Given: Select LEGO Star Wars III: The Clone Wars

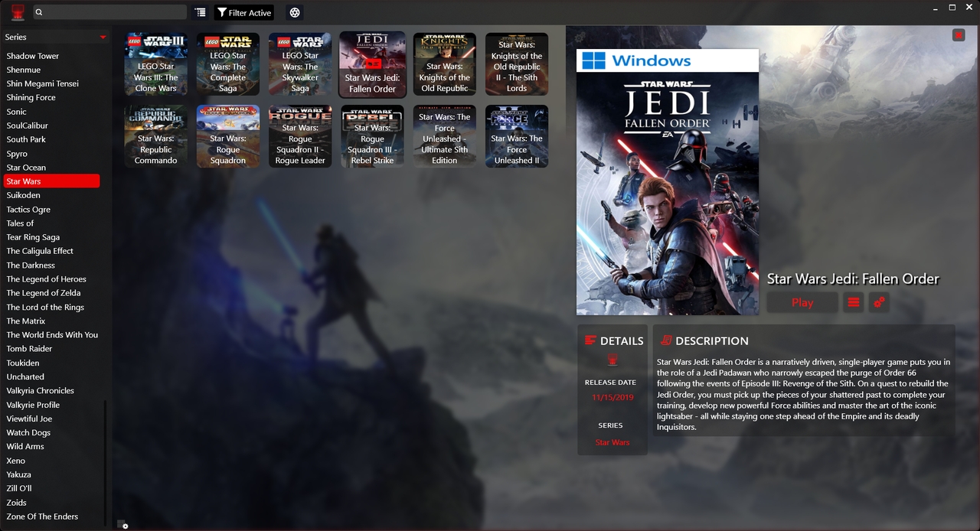Looking at the screenshot, I should (156, 64).
